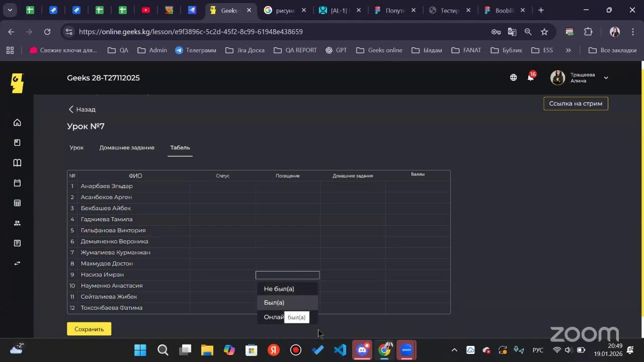Open the password key icon

496,32
